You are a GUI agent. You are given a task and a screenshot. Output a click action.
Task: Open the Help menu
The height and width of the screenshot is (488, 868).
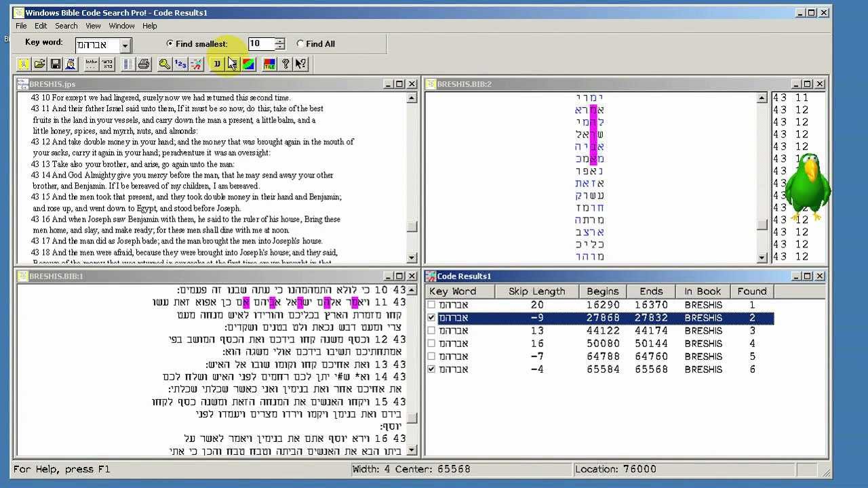(150, 26)
